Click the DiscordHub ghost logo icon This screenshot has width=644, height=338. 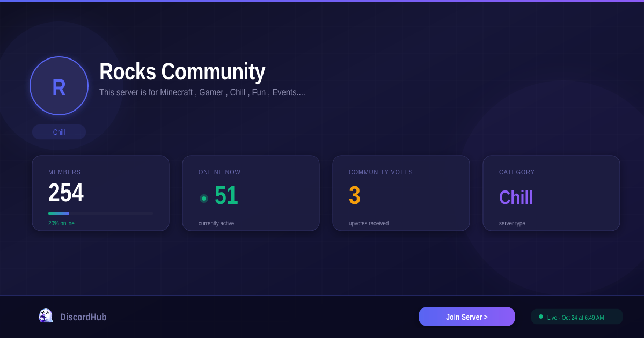click(46, 316)
